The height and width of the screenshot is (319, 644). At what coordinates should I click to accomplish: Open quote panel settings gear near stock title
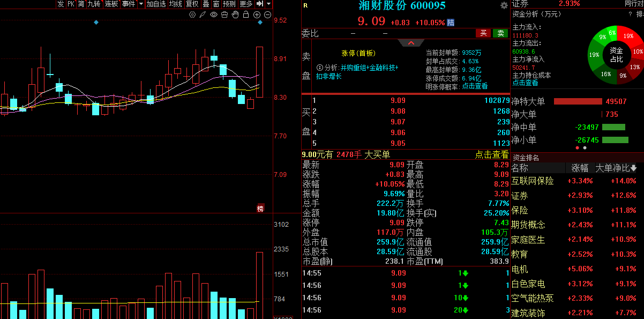point(504,5)
